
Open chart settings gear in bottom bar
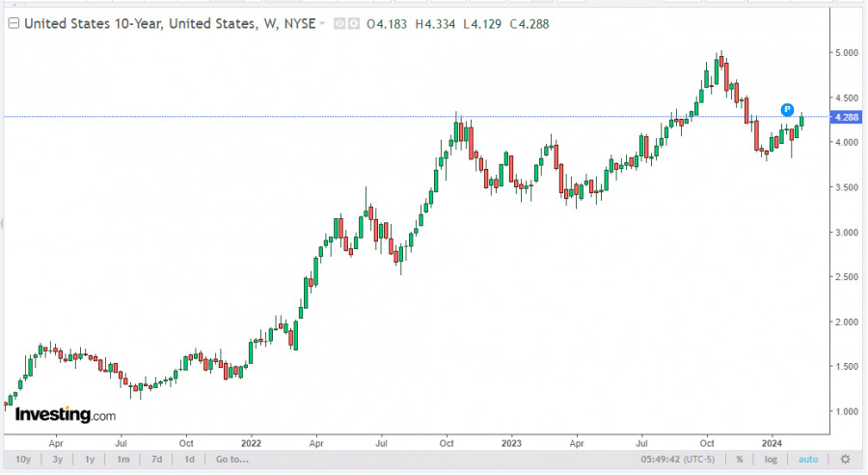(845, 460)
